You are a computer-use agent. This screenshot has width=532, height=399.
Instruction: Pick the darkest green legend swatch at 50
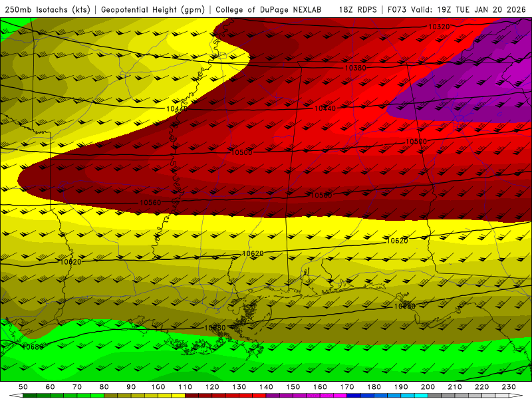pos(29,396)
